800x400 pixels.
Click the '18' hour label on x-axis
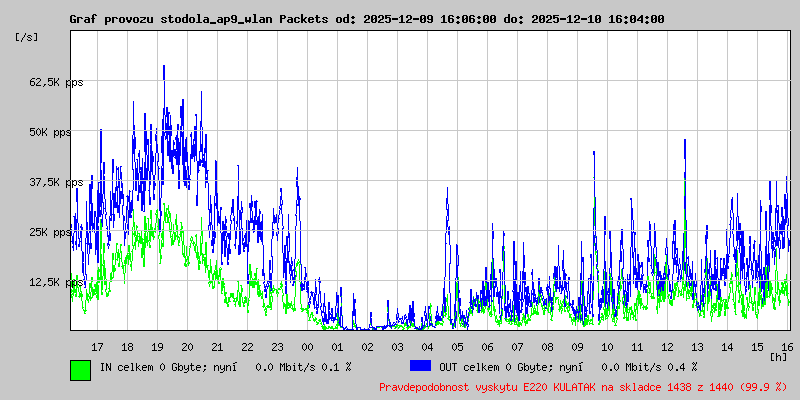(x=128, y=347)
